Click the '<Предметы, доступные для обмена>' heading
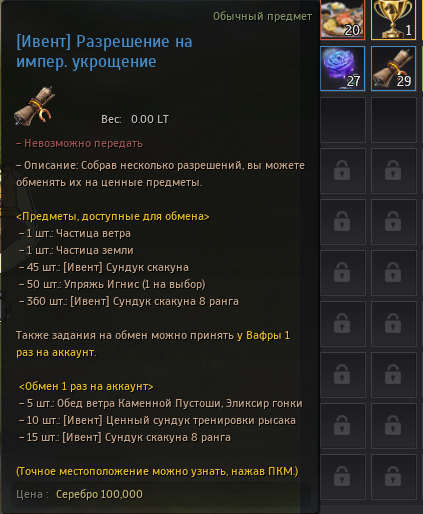 pos(113,216)
